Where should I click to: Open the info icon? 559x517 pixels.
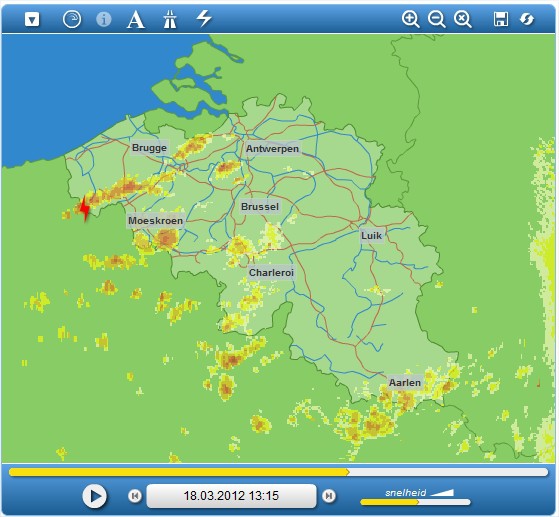[104, 19]
